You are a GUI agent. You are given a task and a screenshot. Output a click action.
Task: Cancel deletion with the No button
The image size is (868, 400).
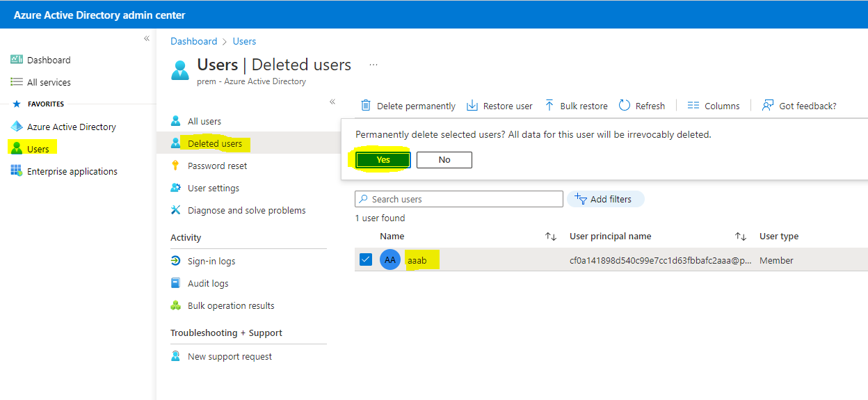444,160
